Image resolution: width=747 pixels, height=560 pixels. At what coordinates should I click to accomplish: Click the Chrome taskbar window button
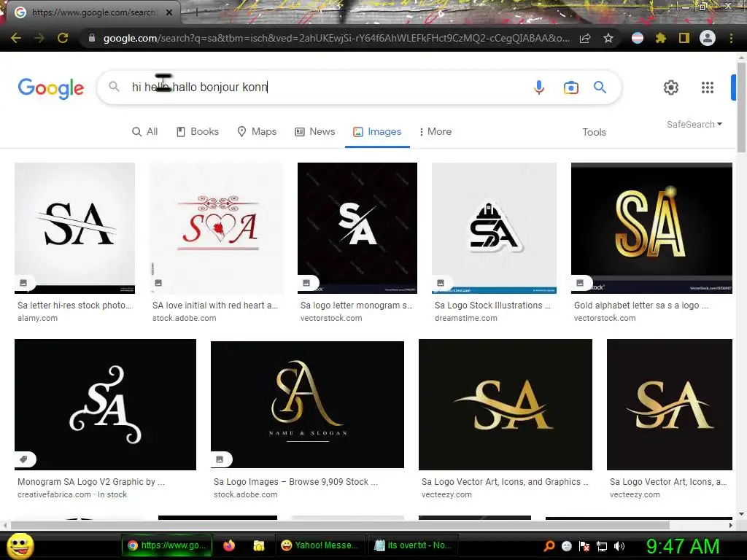point(167,545)
